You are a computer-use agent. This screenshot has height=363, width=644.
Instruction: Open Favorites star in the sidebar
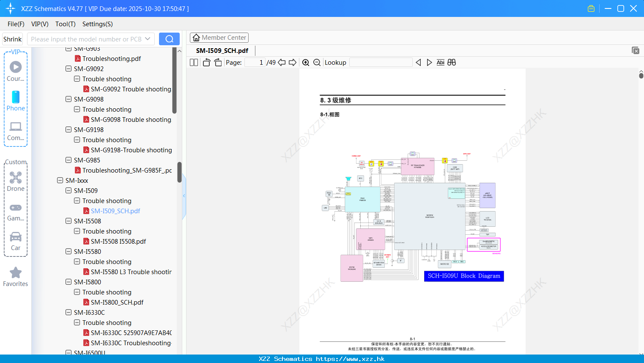(16, 277)
